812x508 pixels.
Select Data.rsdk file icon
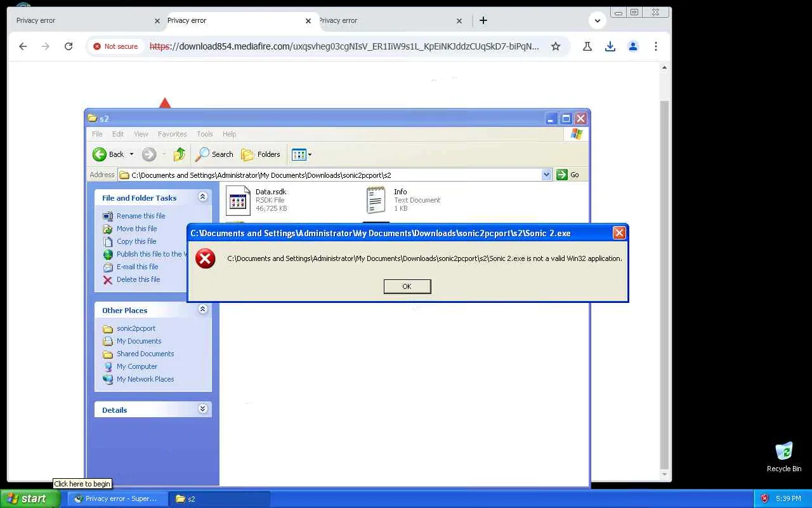238,201
